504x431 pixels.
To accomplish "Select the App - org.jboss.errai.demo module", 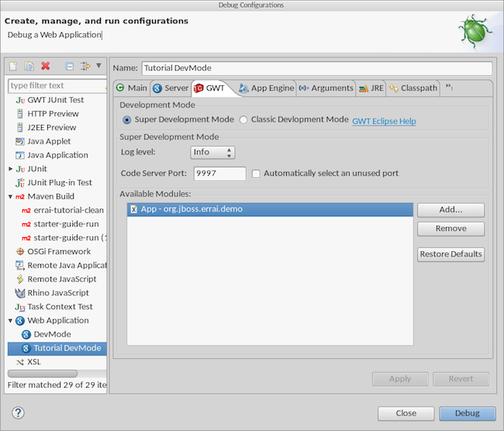I will pos(270,209).
